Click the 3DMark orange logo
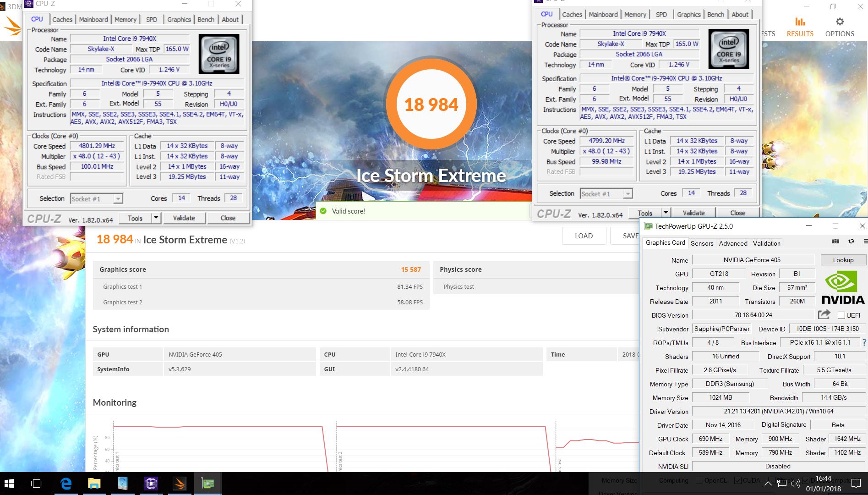This screenshot has height=495, width=868. coord(12,26)
